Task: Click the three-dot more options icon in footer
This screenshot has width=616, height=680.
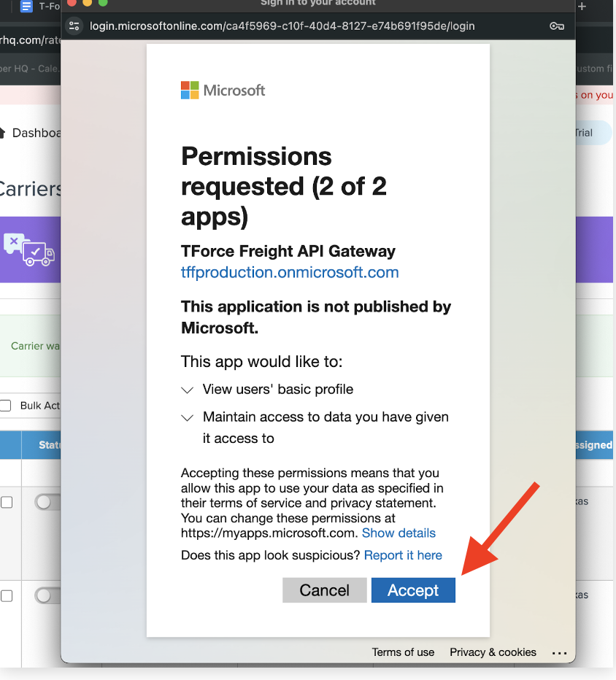Action: pyautogui.click(x=559, y=652)
